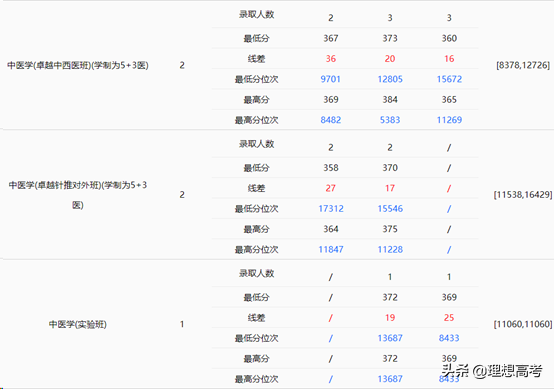Image resolution: width=554 pixels, height=389 pixels.
Task: Click the highest score 365
Action: pyautogui.click(x=449, y=100)
